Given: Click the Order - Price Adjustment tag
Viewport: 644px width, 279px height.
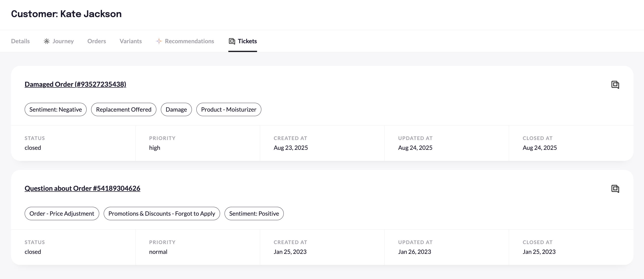Looking at the screenshot, I should click(x=62, y=213).
